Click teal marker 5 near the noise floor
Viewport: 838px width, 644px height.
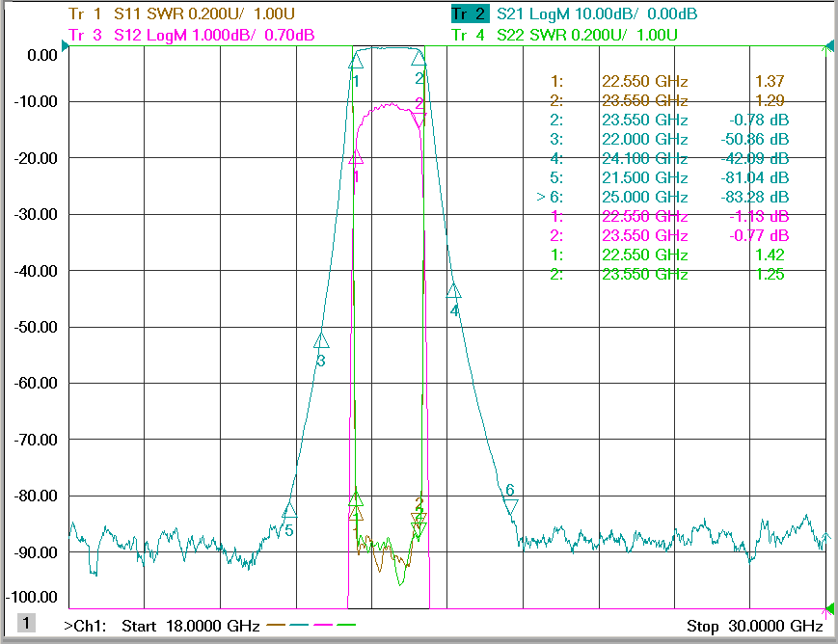289,510
